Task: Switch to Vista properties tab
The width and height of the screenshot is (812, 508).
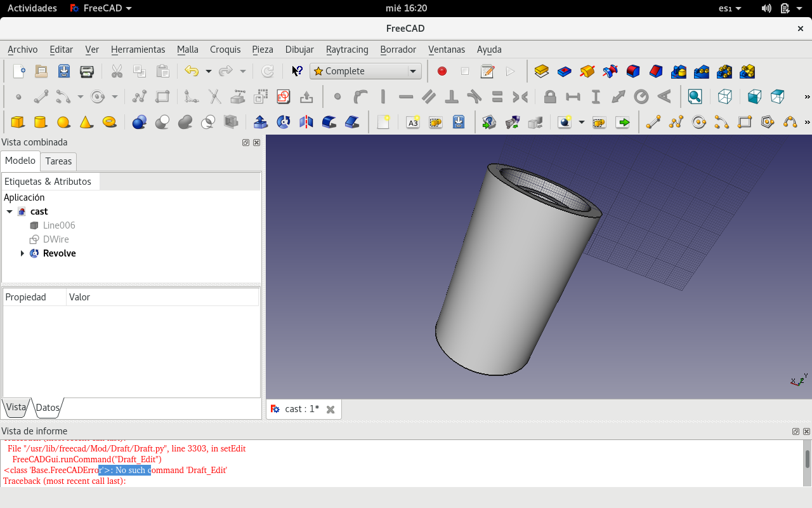Action: [x=16, y=408]
